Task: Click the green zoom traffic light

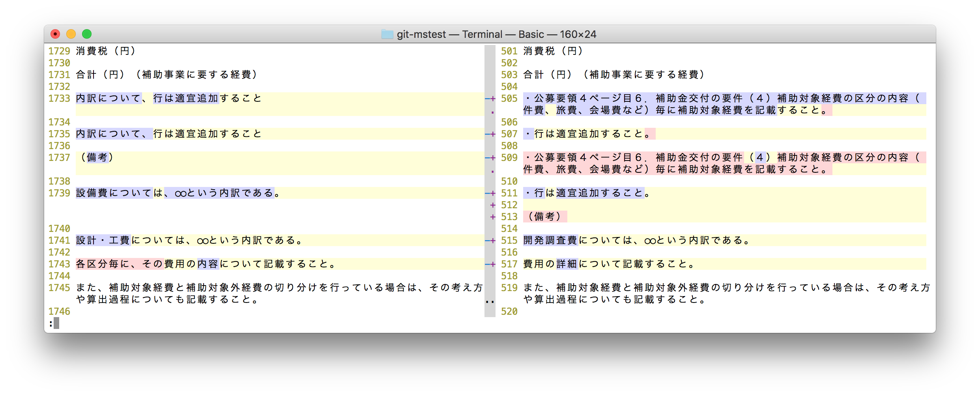Action: (x=86, y=34)
